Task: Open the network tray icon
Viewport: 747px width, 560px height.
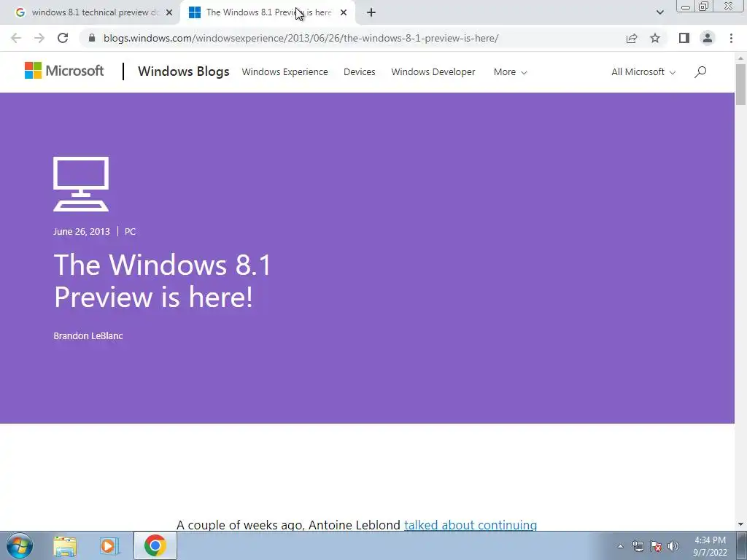Action: click(638, 546)
